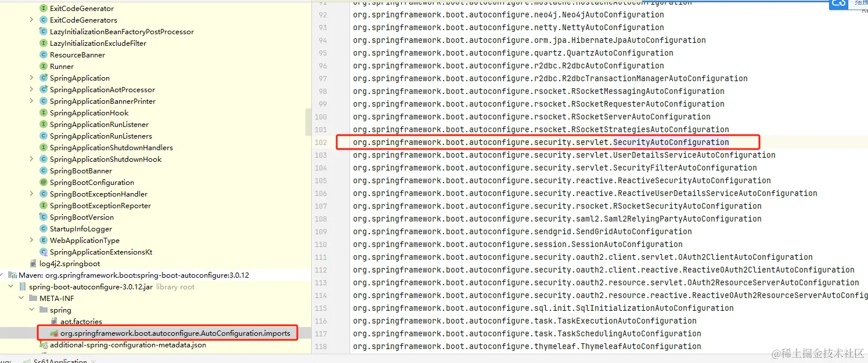Click the ThymeleafAutoConfiguration line

pos(527,346)
